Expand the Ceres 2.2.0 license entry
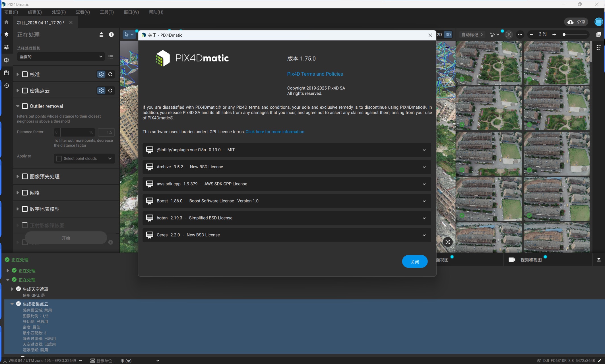The height and width of the screenshot is (364, 605). [x=287, y=235]
